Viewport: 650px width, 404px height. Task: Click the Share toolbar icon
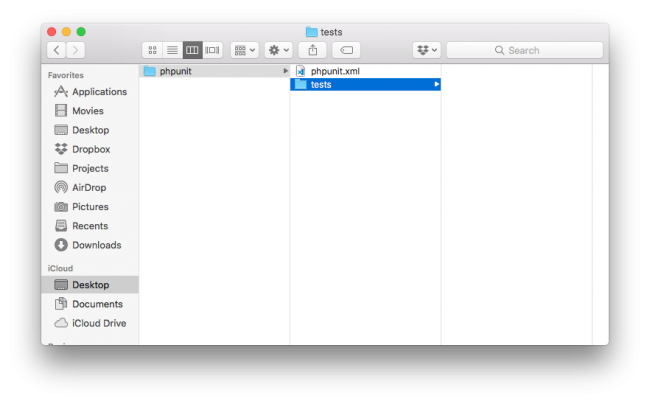(312, 50)
